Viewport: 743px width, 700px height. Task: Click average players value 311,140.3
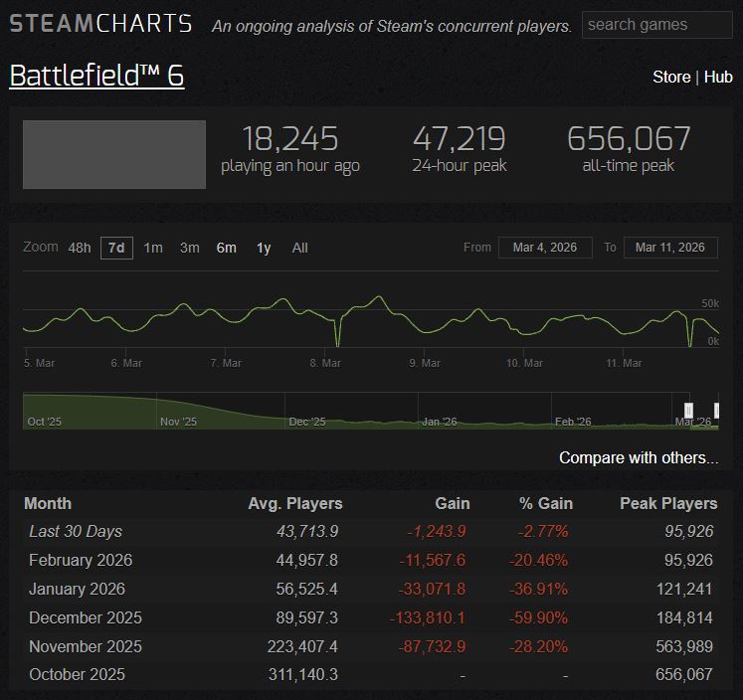303,674
